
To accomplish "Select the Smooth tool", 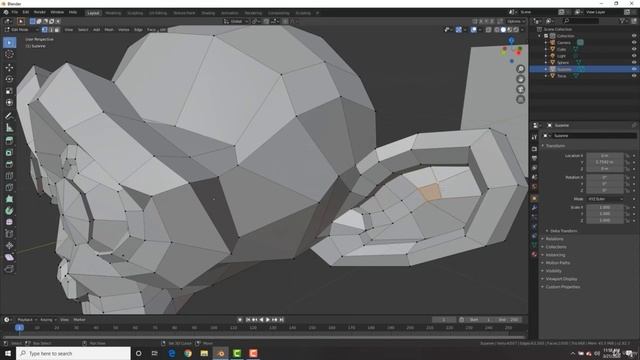I will (9, 222).
